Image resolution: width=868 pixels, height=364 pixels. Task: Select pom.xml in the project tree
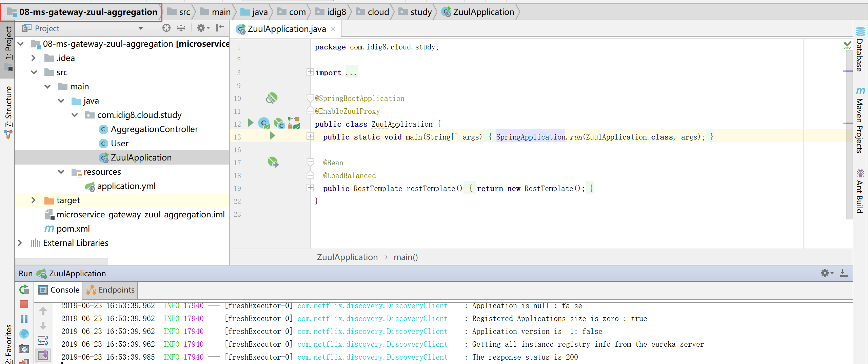(73, 229)
